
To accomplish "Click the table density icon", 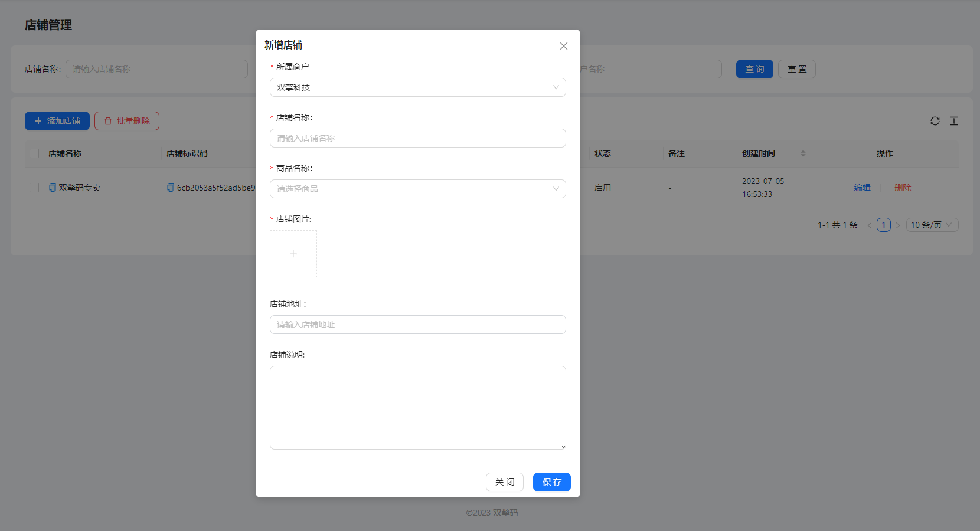I will 954,121.
